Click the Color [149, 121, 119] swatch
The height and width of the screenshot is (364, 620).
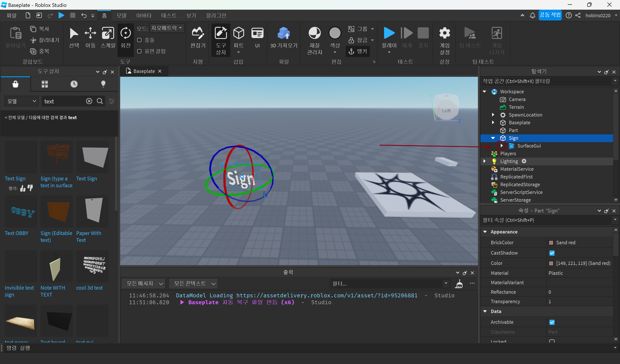[x=551, y=263]
